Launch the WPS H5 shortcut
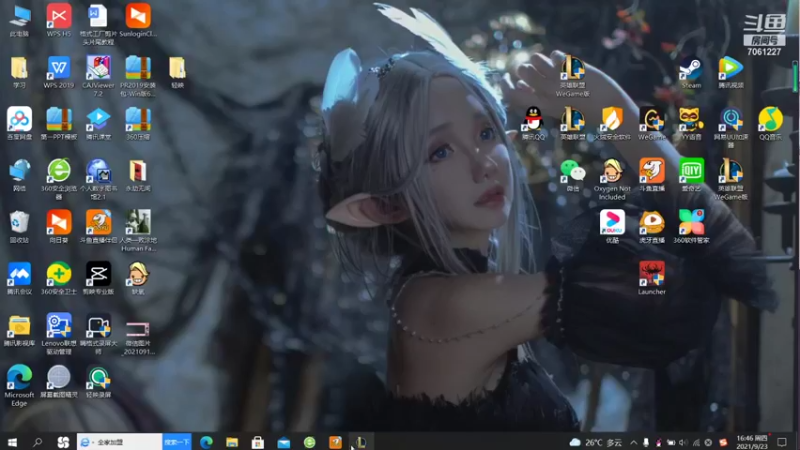This screenshot has height=450, width=800. [59, 20]
